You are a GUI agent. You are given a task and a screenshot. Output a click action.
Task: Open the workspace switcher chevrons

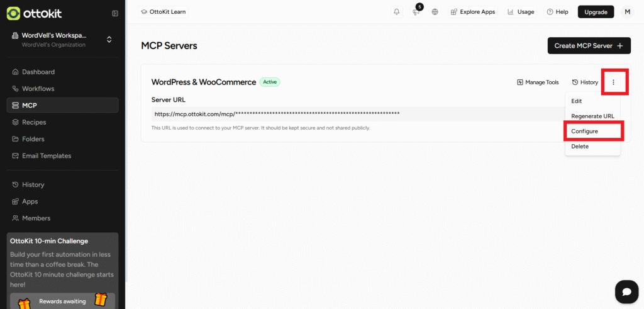(x=109, y=40)
